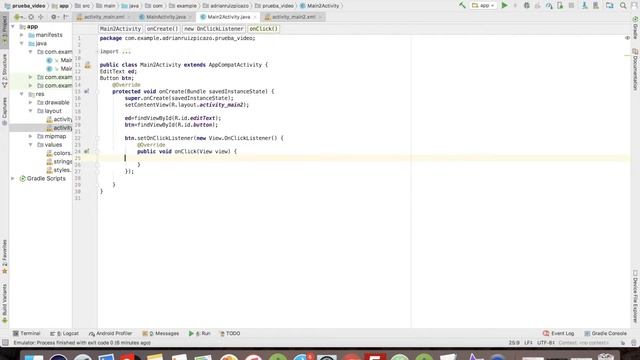Open the Captures tool window tab
640x360 pixels.
tap(4, 111)
